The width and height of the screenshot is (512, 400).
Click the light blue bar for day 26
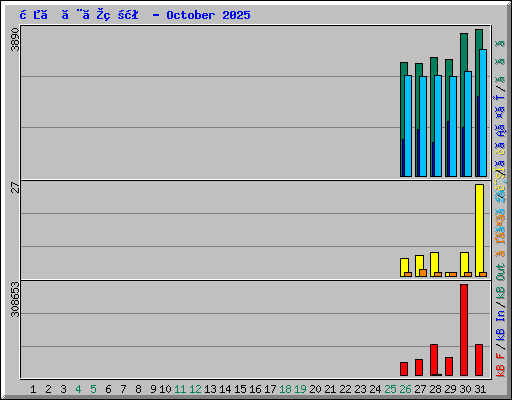click(x=408, y=126)
